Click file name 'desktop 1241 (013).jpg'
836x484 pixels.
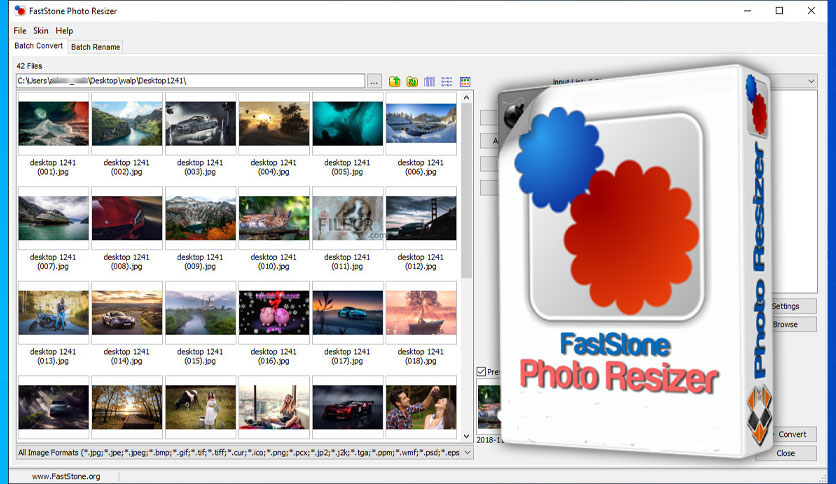coord(53,356)
